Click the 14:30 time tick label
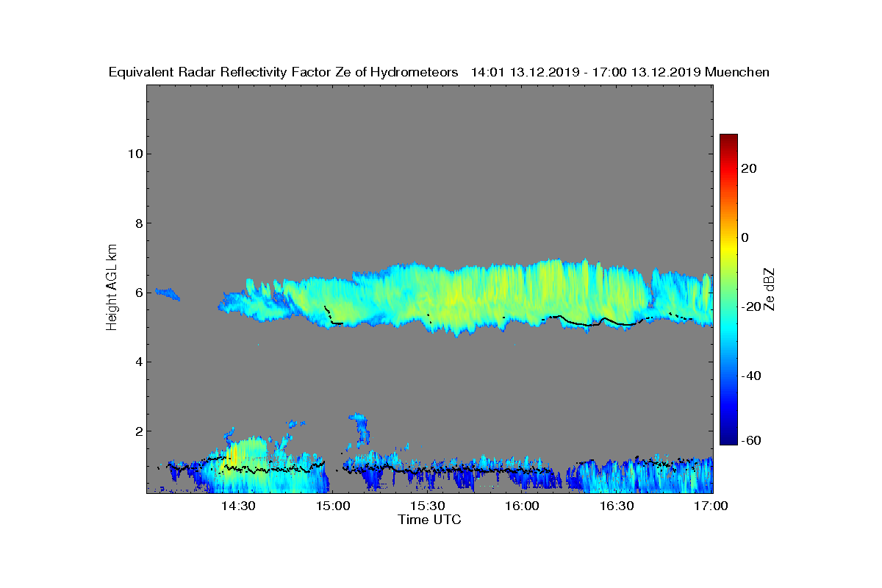This screenshot has height=588, width=882. tap(238, 506)
